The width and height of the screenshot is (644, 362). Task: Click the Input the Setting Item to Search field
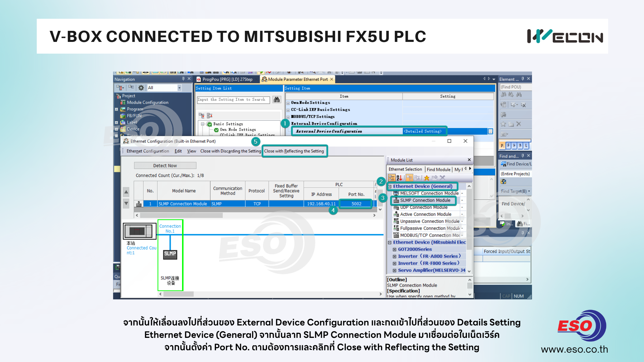click(233, 100)
